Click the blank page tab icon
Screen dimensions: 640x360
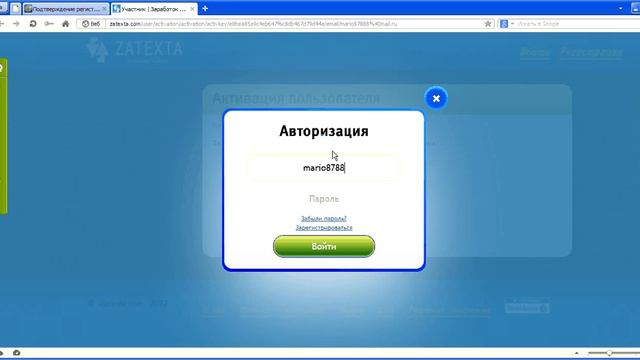tap(16, 9)
